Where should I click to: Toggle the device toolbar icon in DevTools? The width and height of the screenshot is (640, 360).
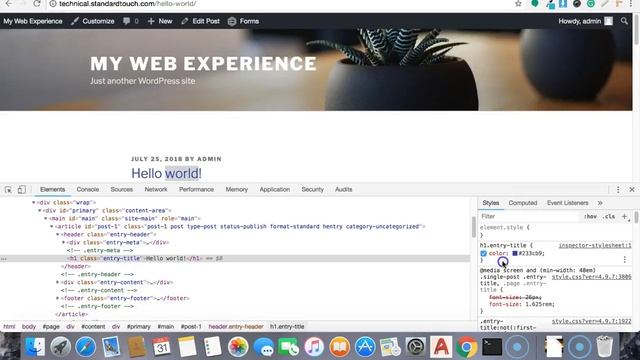22,190
